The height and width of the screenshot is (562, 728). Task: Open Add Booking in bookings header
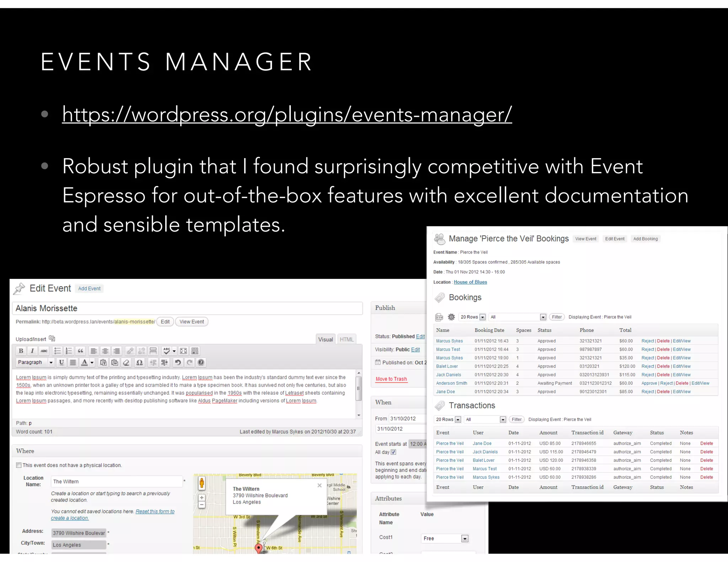[x=646, y=239]
